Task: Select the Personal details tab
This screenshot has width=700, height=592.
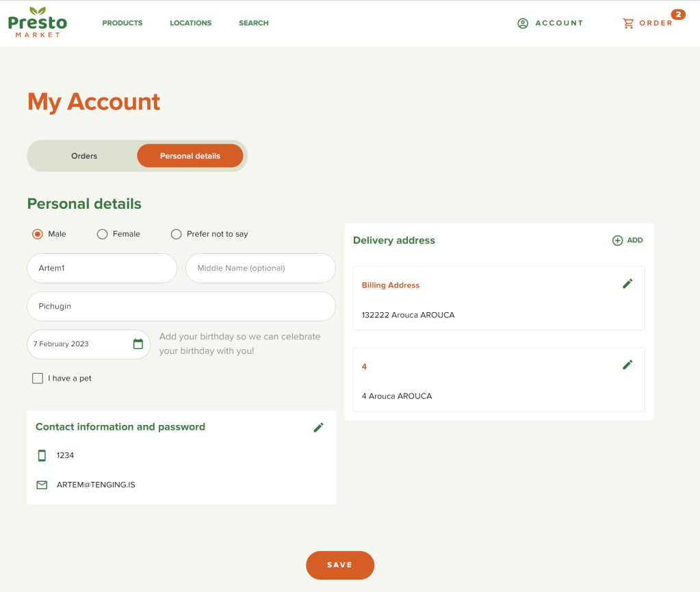Action: pyautogui.click(x=190, y=156)
